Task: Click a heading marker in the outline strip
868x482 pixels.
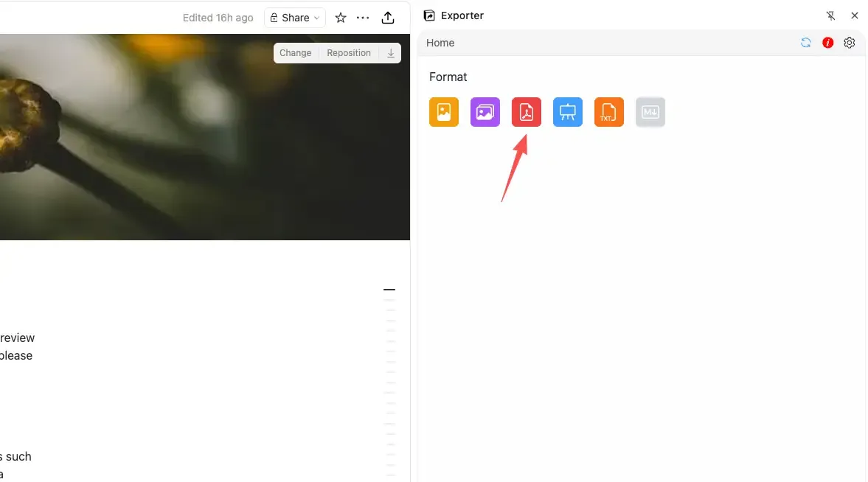Action: pos(389,289)
